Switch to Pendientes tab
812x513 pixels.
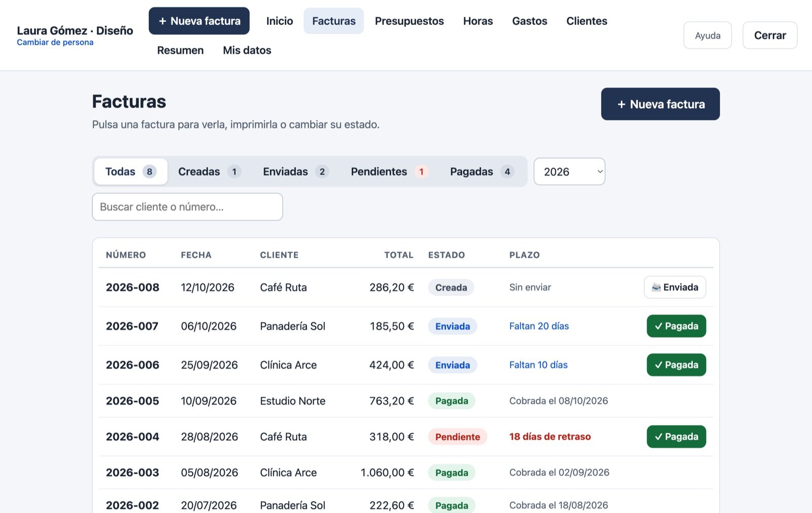389,172
